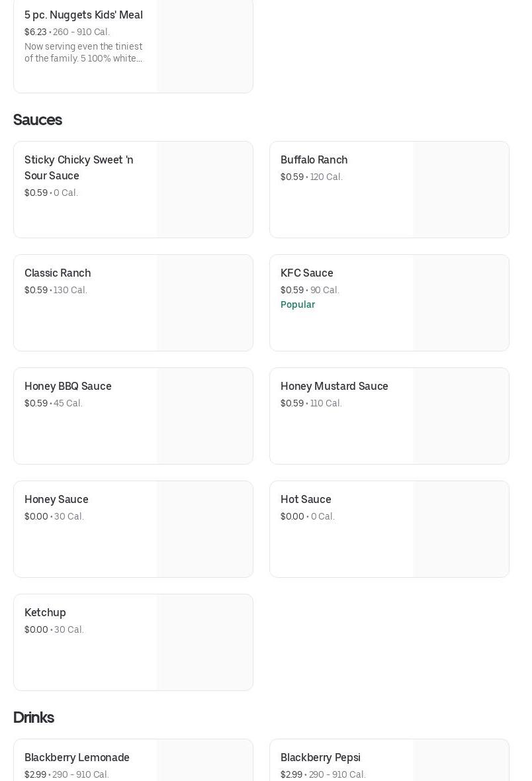Click the Buffalo Ranch image thumbnail
Viewport: 532px width, 781px height.
(461, 189)
